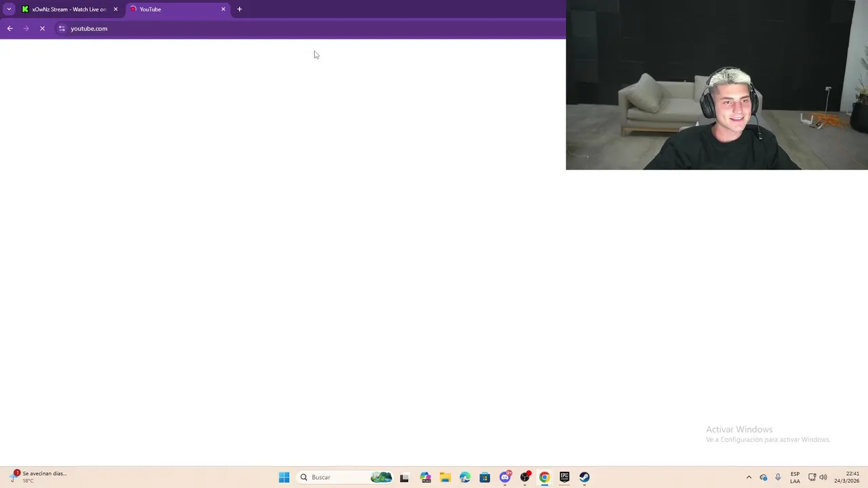Click the youtube.com address bar

309,28
